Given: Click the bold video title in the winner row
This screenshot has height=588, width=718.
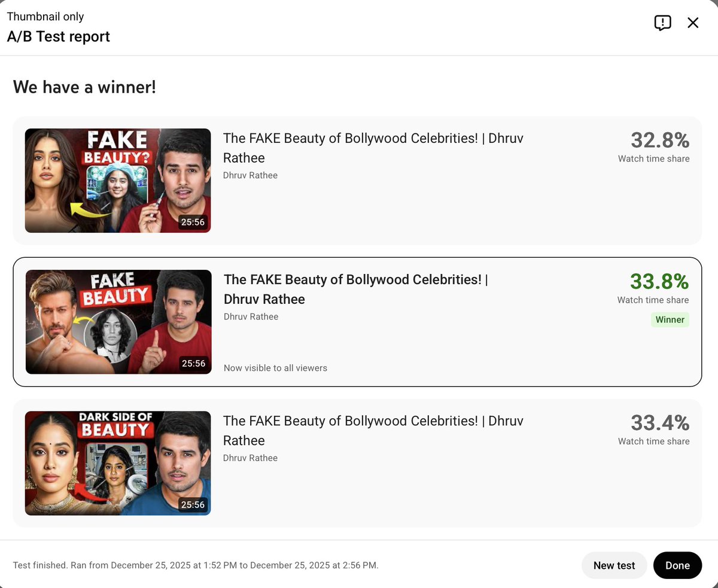Looking at the screenshot, I should [356, 289].
